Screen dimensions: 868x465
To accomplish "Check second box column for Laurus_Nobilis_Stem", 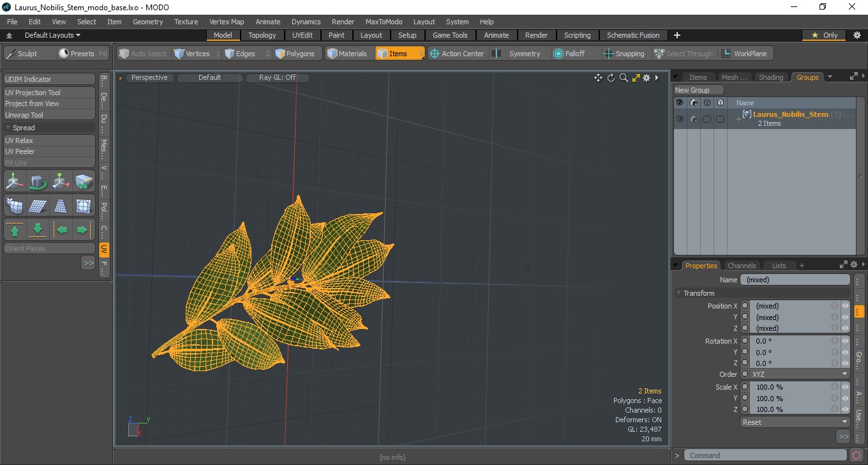I will [x=720, y=119].
